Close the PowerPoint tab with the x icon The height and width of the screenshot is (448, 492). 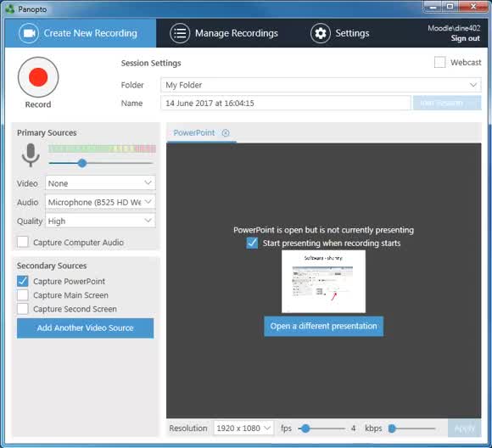pos(226,133)
